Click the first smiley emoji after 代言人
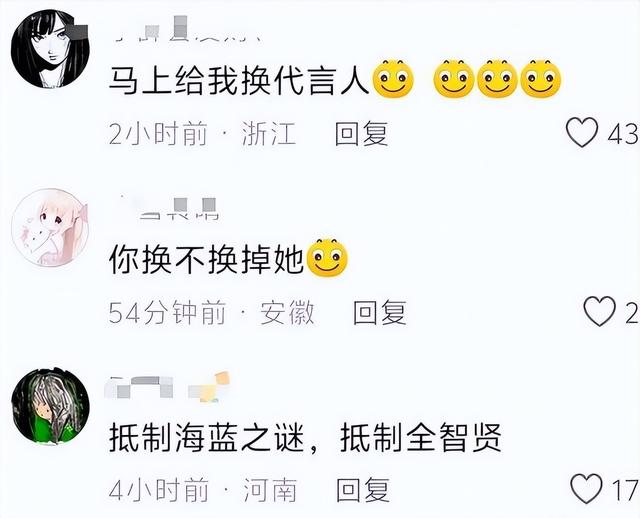This screenshot has width=640, height=518. pos(393,79)
